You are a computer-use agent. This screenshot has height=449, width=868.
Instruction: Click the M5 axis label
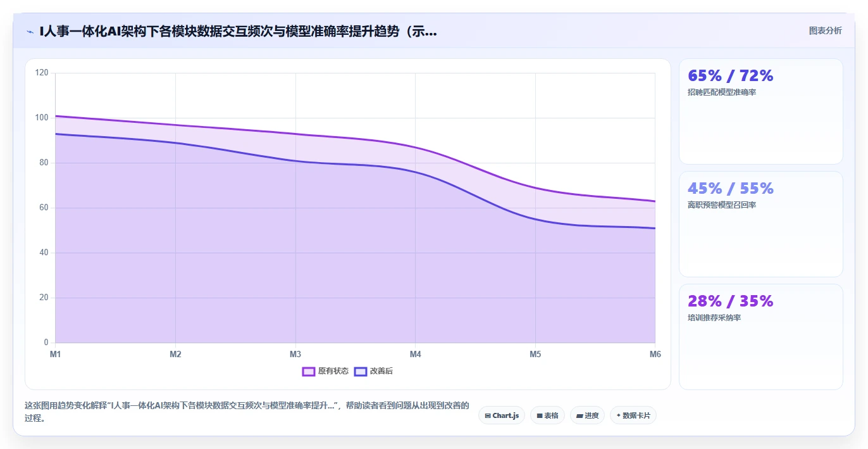535,355
